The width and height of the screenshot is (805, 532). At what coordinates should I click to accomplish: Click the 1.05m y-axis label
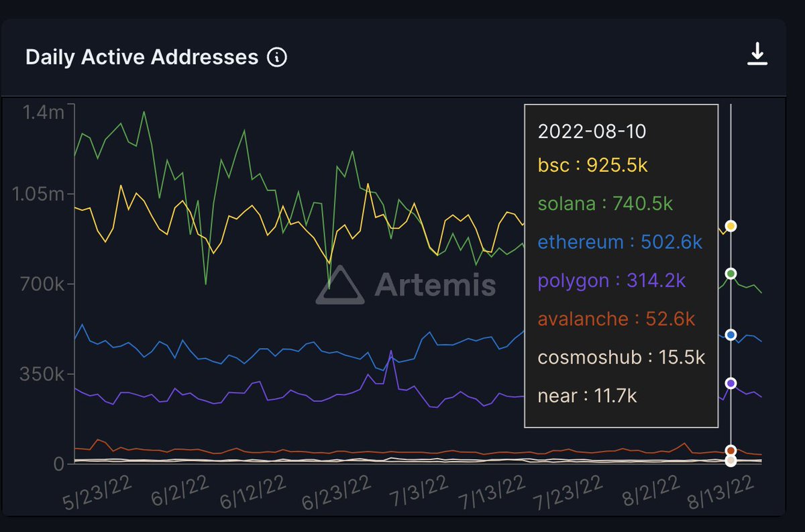(39, 195)
